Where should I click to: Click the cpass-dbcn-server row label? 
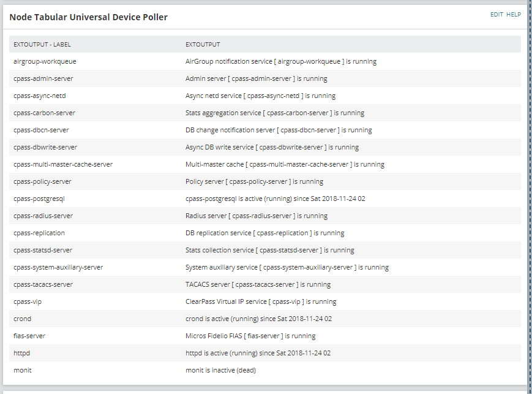[41, 130]
